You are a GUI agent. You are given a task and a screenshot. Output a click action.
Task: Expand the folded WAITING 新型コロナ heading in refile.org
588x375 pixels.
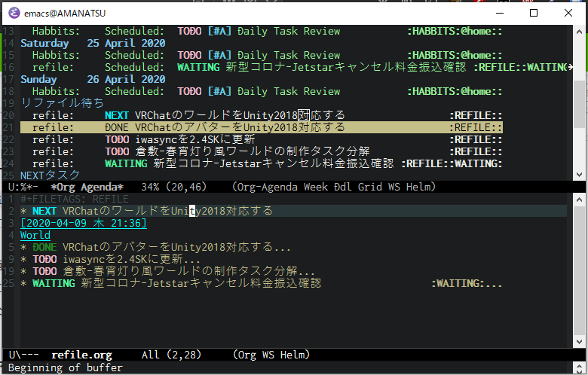click(262, 283)
